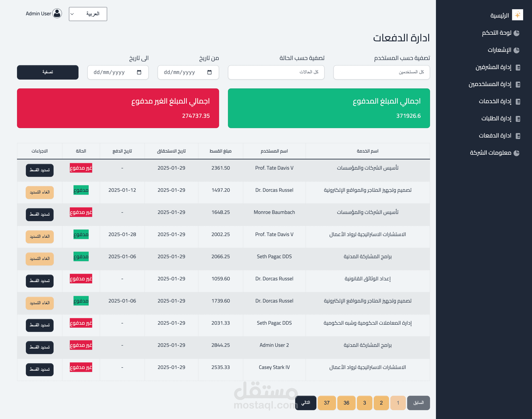
Task: Click the list icon beside إدارة الخدمات
Action: click(518, 102)
